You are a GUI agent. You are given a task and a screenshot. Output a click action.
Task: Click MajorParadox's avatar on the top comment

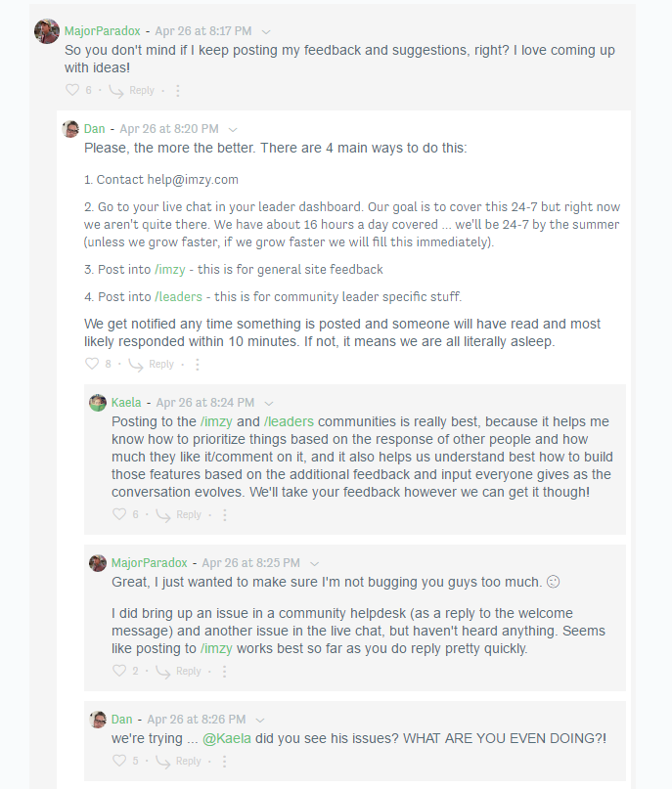coord(46,31)
